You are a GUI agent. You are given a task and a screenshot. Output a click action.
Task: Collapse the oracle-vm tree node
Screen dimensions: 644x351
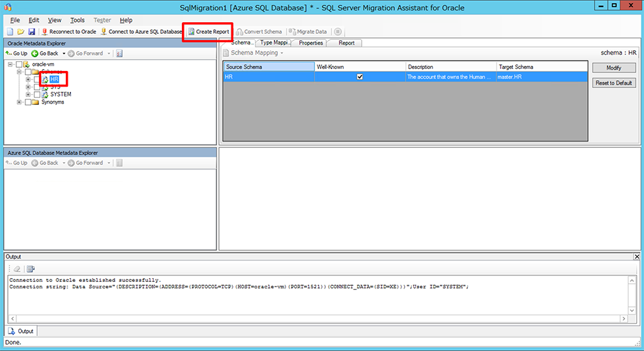point(10,64)
